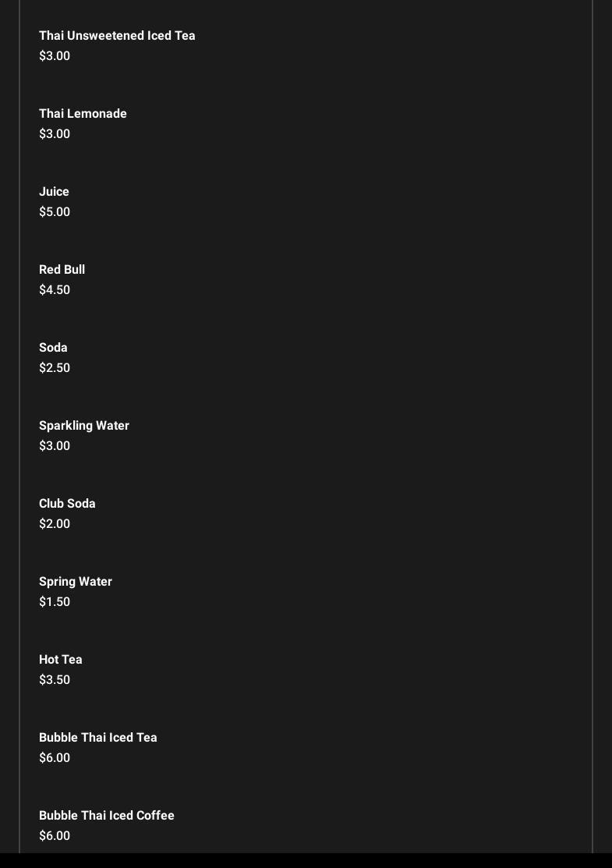
Task: Choose Juice from the drinks list
Action: tap(54, 192)
